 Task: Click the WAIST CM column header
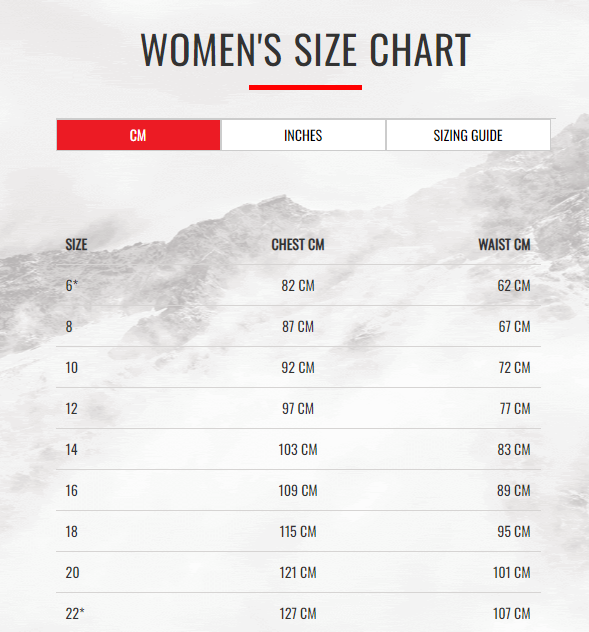point(504,245)
